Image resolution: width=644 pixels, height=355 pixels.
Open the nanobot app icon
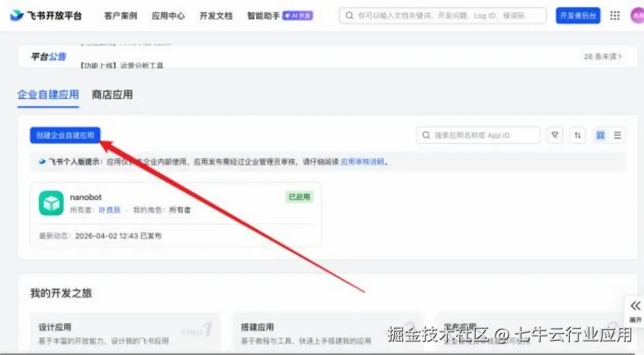point(51,203)
